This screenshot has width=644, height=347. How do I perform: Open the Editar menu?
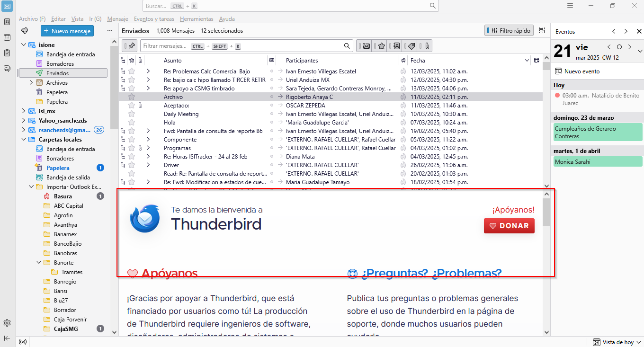(x=58, y=19)
